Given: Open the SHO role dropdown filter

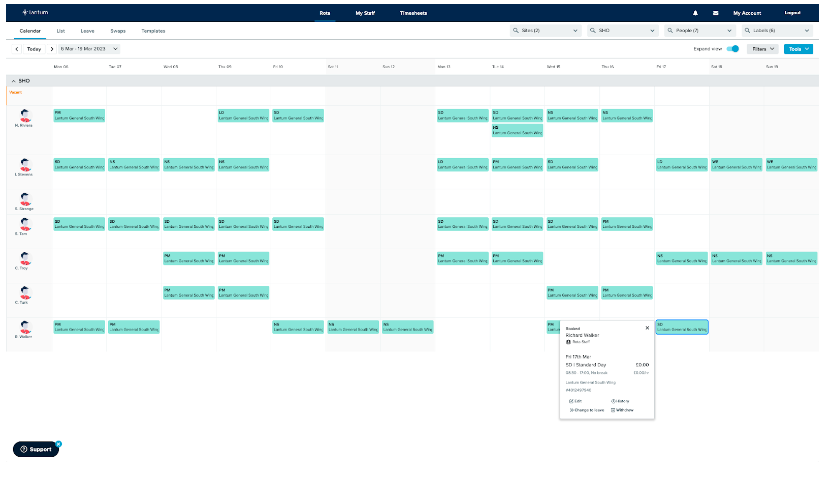Looking at the screenshot, I should [x=623, y=30].
